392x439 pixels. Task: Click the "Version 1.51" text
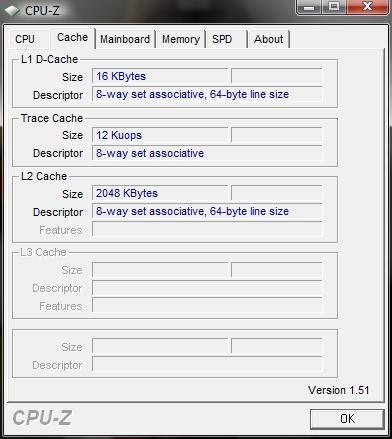click(338, 390)
